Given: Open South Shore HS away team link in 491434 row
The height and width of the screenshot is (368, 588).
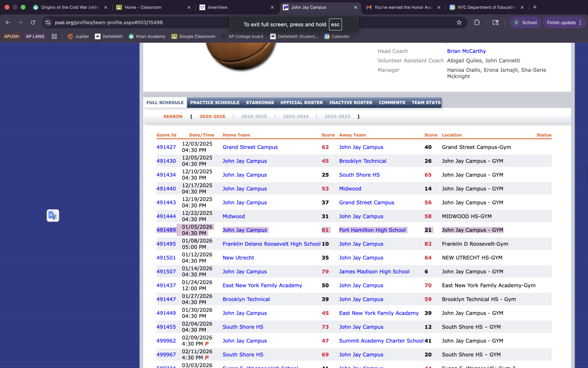Looking at the screenshot, I should click(x=359, y=175).
